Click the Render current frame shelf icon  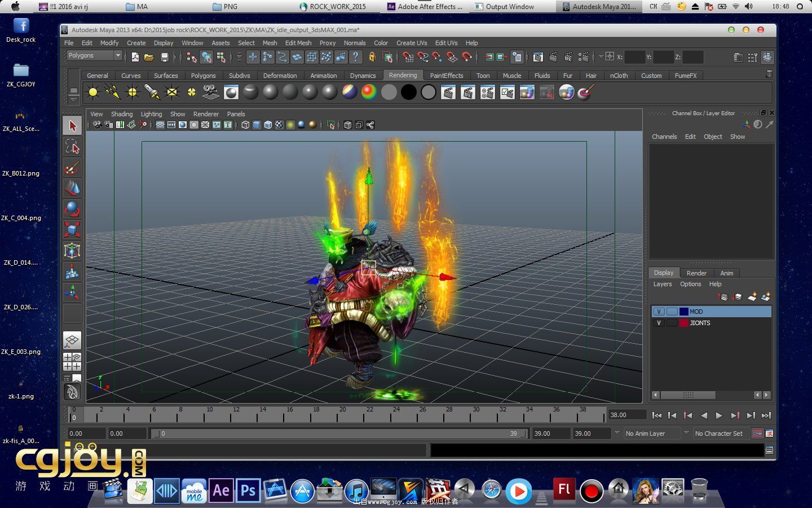point(448,92)
